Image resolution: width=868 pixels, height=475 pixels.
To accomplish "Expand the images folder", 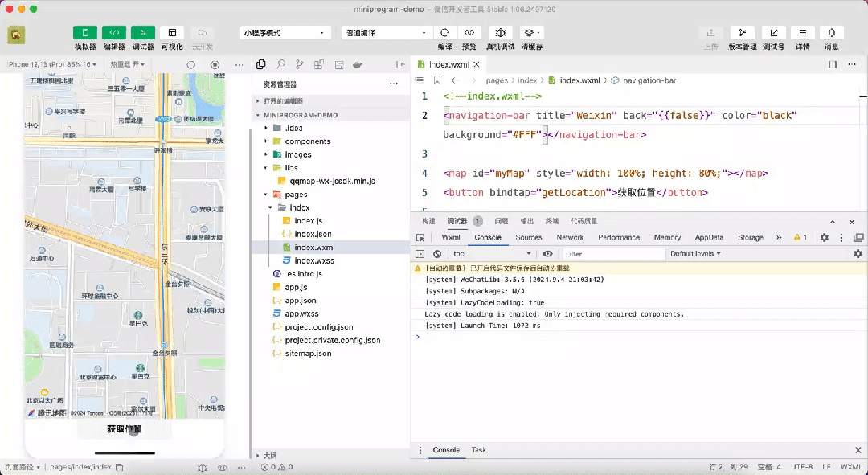I will (x=330, y=154).
